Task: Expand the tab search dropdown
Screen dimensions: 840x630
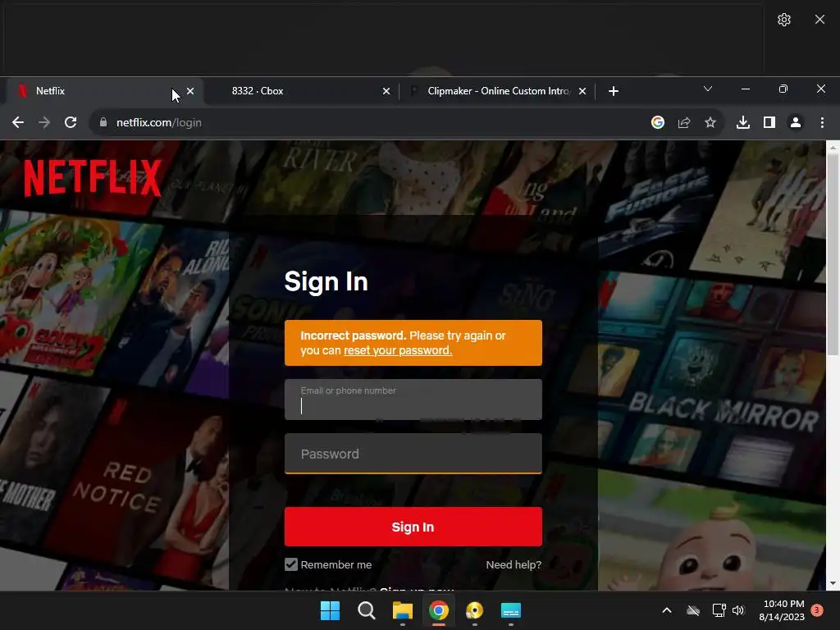Action: point(708,89)
